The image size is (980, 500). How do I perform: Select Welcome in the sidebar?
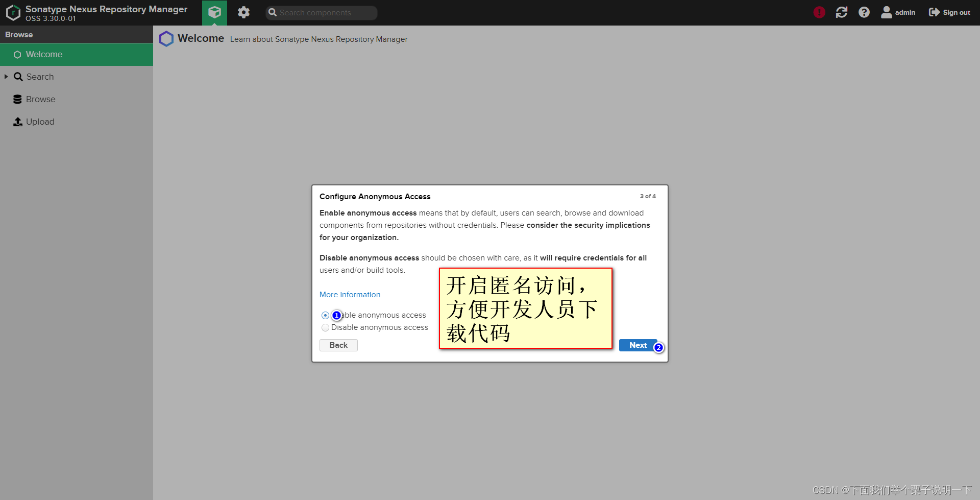77,54
